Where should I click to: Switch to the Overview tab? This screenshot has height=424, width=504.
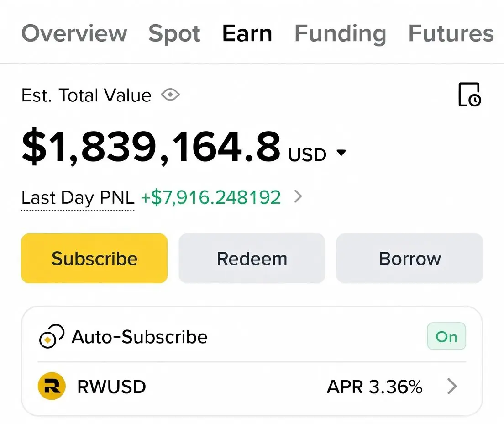pos(74,34)
